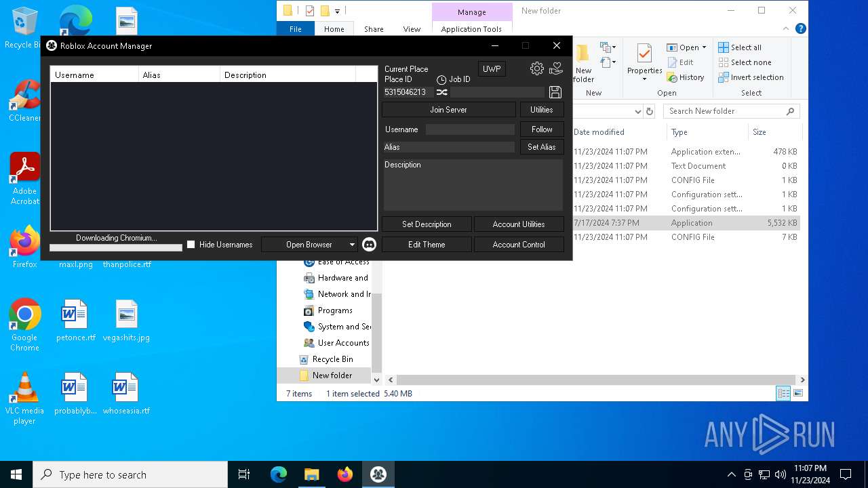
Task: Open the Application Tools tab
Action: coord(471,29)
